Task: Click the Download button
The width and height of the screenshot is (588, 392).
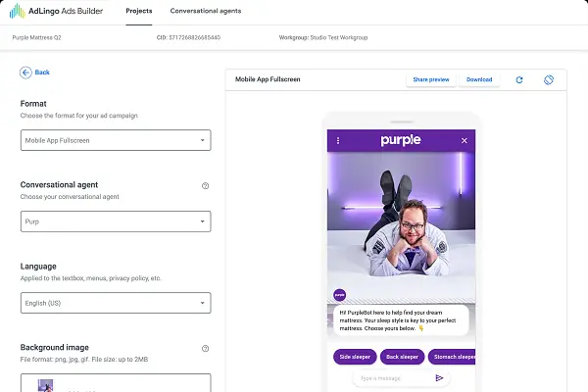Action: [x=479, y=79]
